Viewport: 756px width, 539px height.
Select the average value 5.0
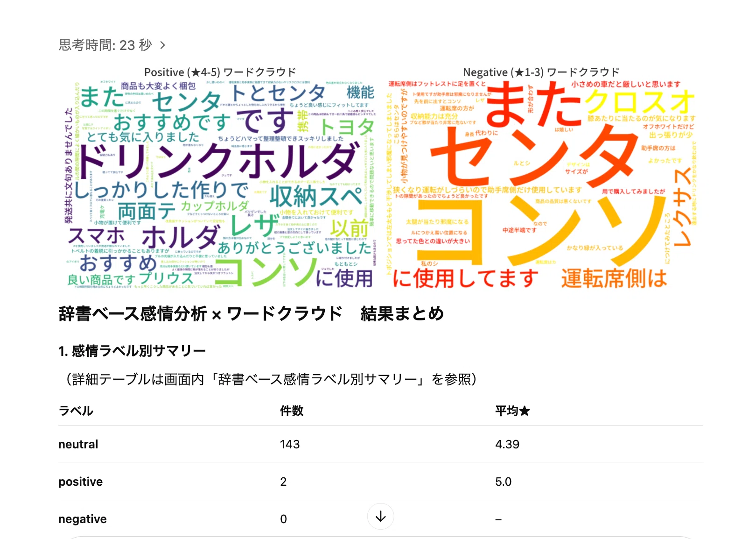pos(503,482)
